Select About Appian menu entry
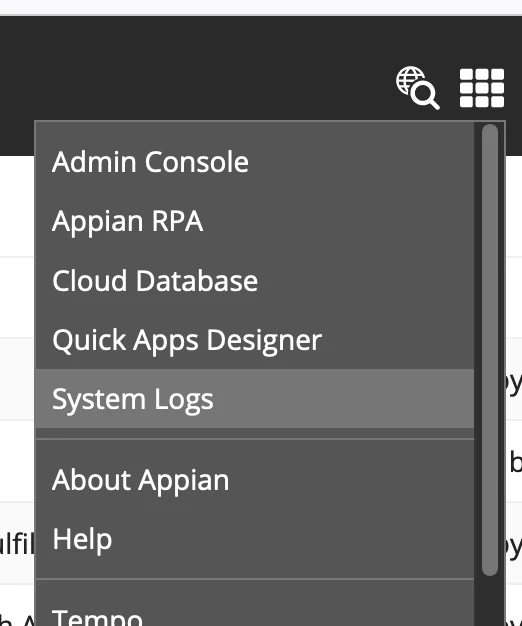This screenshot has width=522, height=626. pos(255,480)
